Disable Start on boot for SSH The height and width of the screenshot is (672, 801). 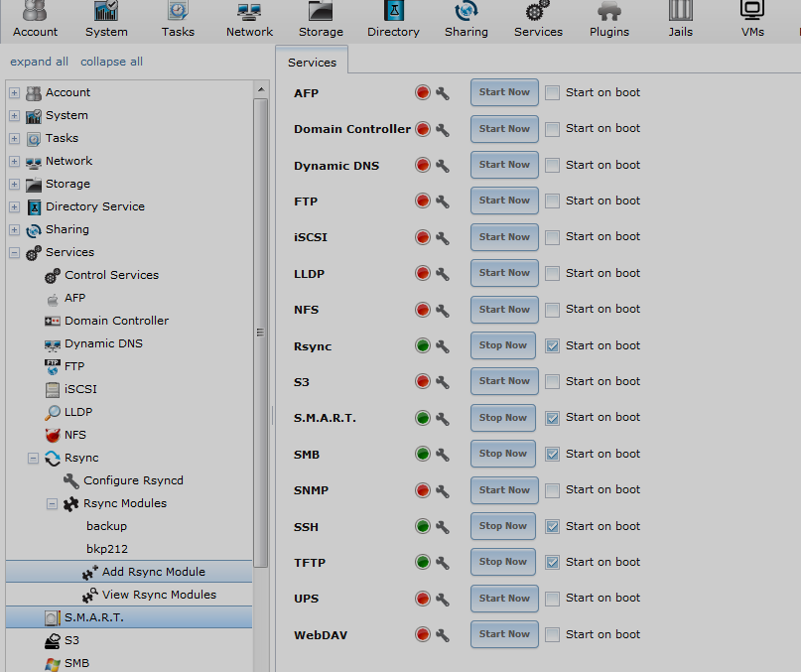tap(552, 526)
